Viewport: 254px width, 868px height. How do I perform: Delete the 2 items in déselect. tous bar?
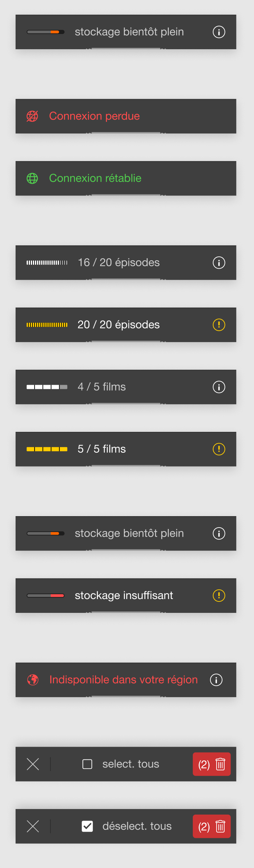point(212,826)
